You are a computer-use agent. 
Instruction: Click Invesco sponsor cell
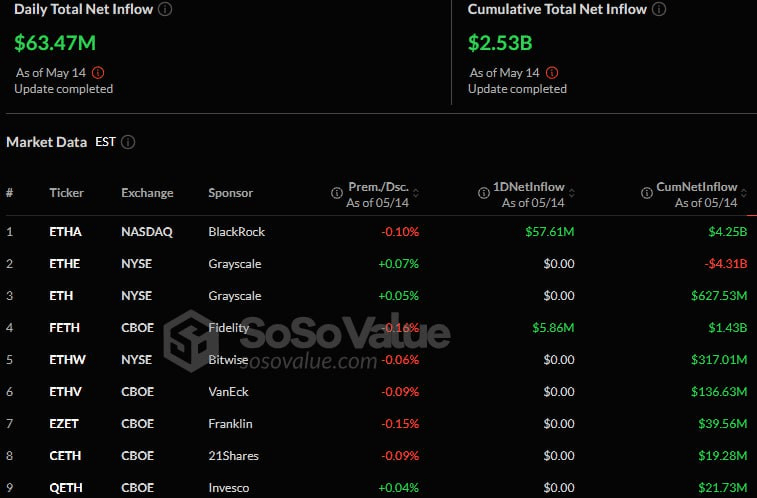click(229, 488)
